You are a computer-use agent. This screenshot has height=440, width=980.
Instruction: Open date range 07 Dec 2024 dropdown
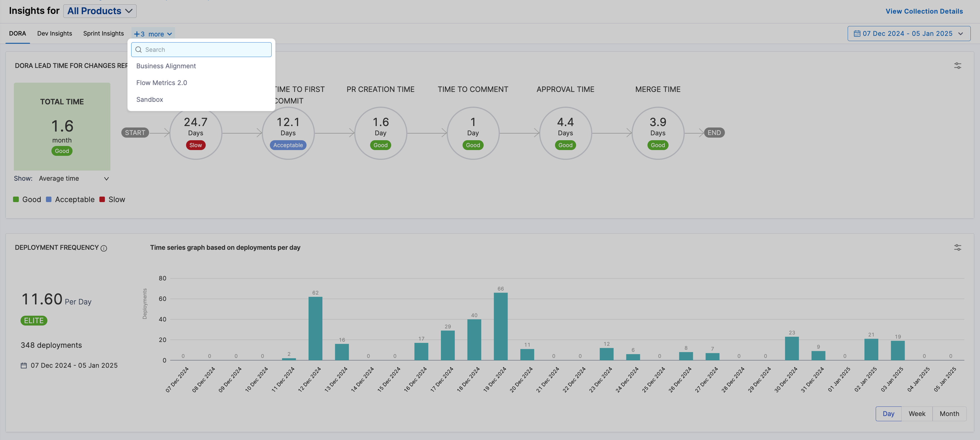(x=908, y=34)
